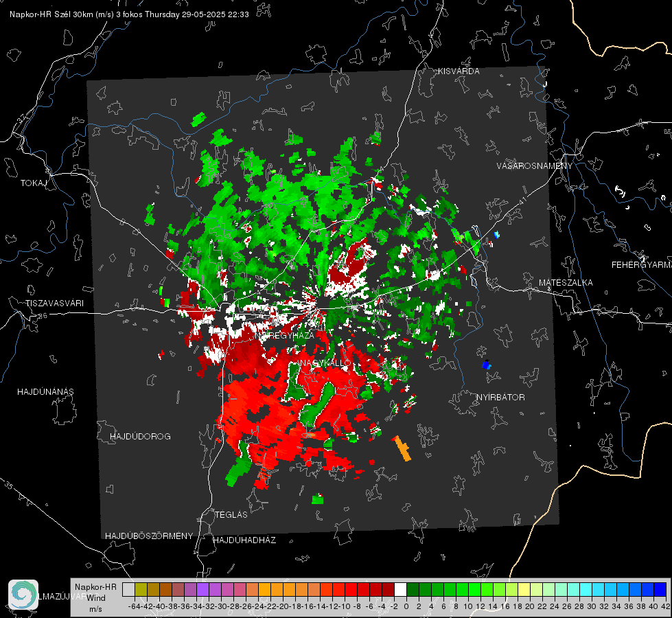Click the swirl logo icon at bottom left
672x618 pixels.
[x=23, y=595]
